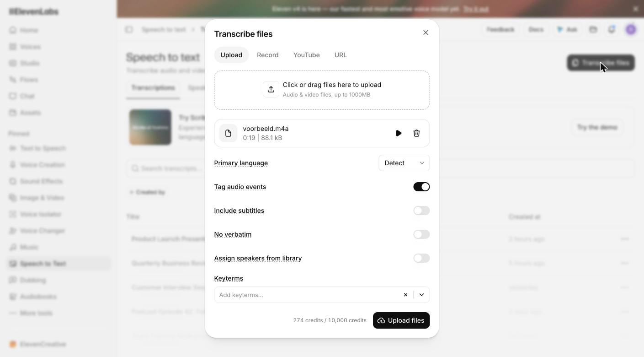644x357 pixels.
Task: Open row options for Quarterly Business transcript
Action: 625,263
